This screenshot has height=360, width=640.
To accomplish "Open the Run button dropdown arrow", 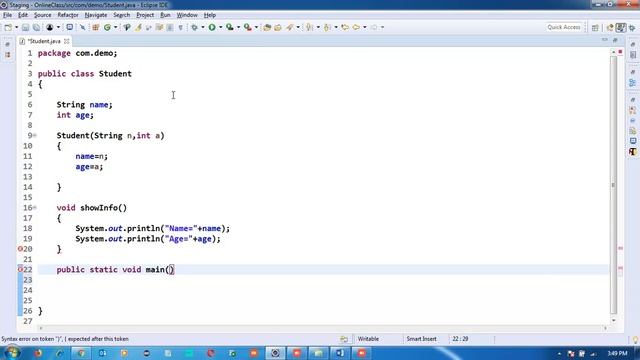I will pyautogui.click(x=220, y=27).
